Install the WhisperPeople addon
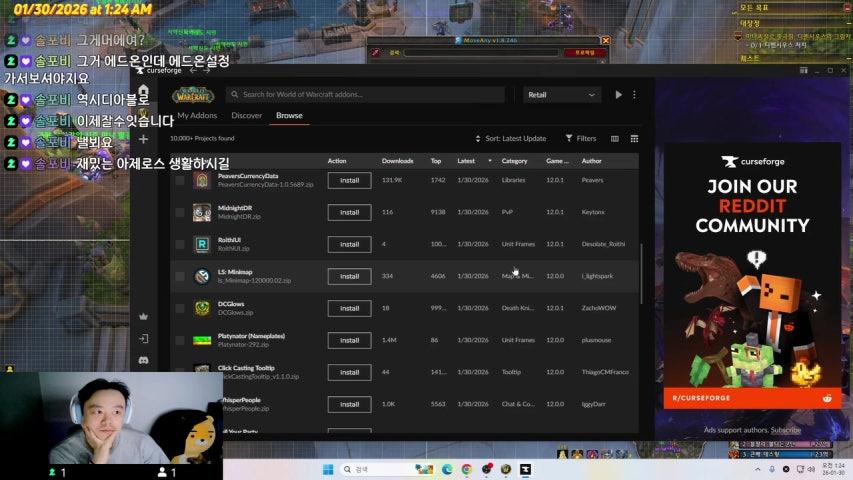The image size is (853, 480). coord(349,404)
